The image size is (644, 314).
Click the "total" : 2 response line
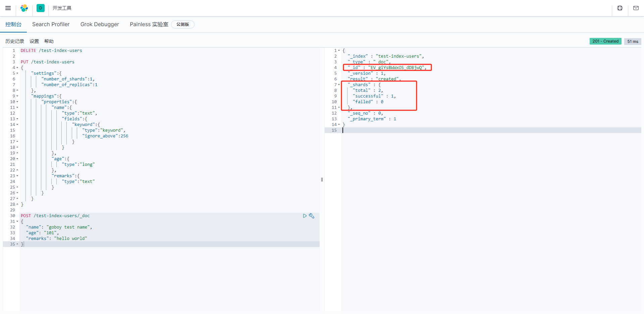click(368, 90)
